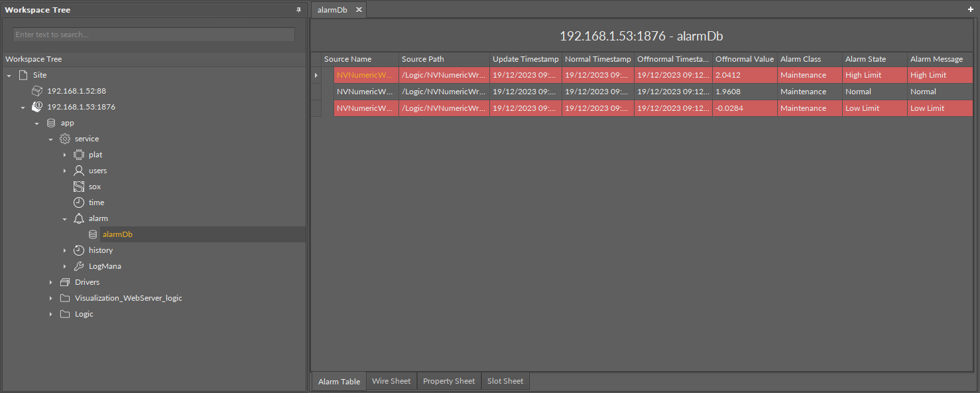This screenshot has width=980, height=393.
Task: Select the sox service icon
Action: tap(78, 186)
